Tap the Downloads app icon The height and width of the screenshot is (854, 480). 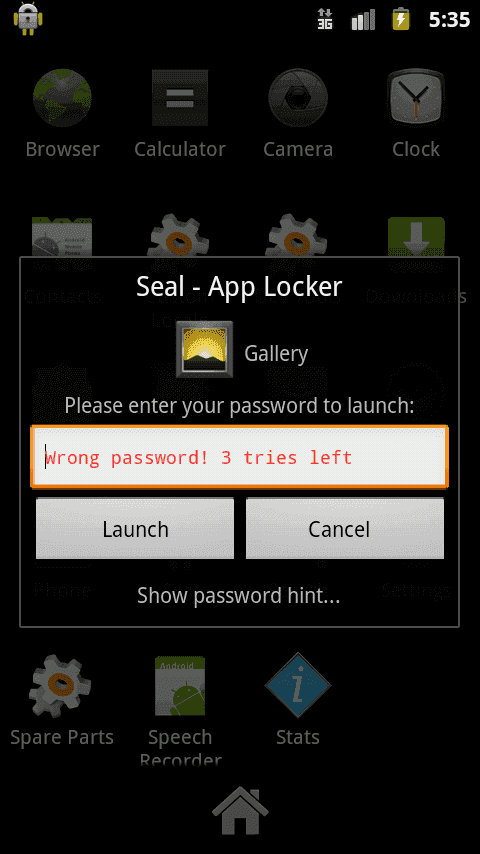coord(416,237)
